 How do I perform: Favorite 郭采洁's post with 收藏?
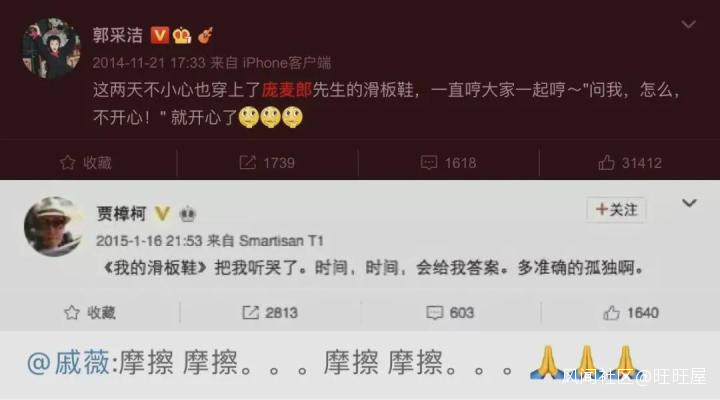click(86, 163)
